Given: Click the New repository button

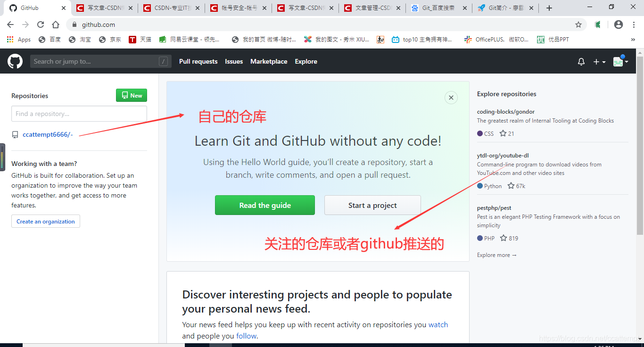Looking at the screenshot, I should pyautogui.click(x=132, y=95).
